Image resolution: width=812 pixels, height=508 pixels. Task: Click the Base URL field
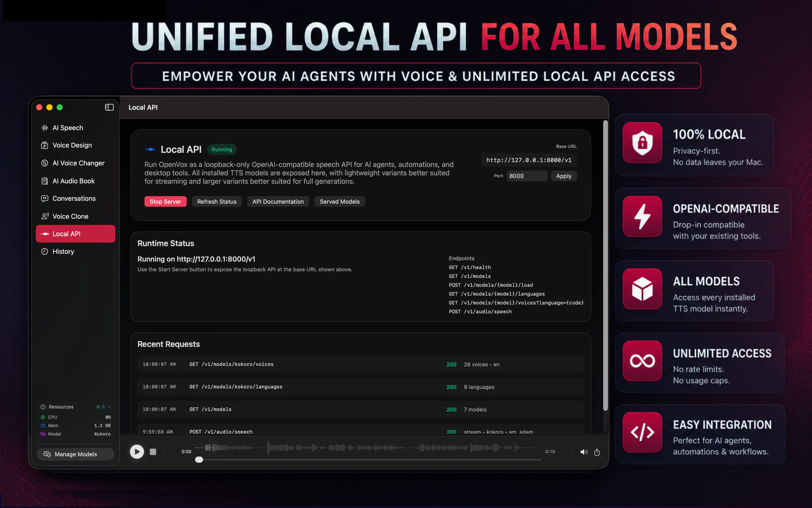[x=529, y=160]
